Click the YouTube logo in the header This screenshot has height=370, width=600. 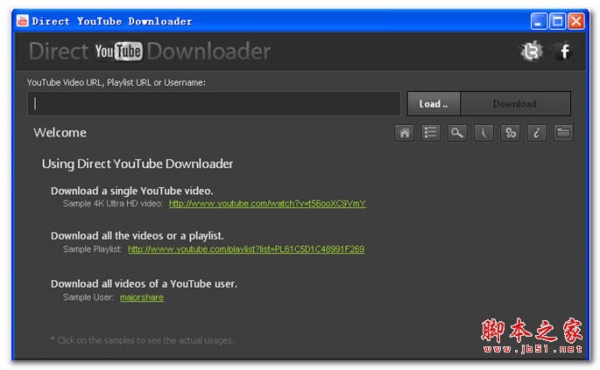(119, 51)
